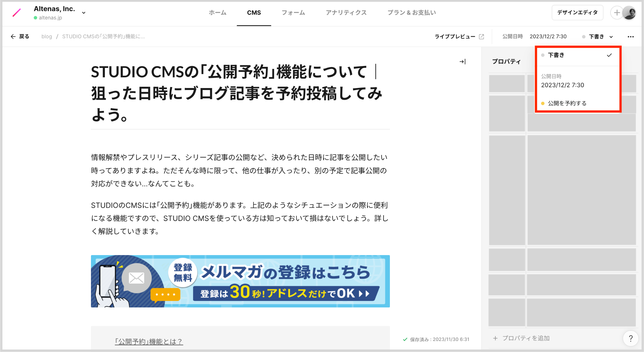Switch to the CMS tab
This screenshot has height=352, width=644.
254,13
